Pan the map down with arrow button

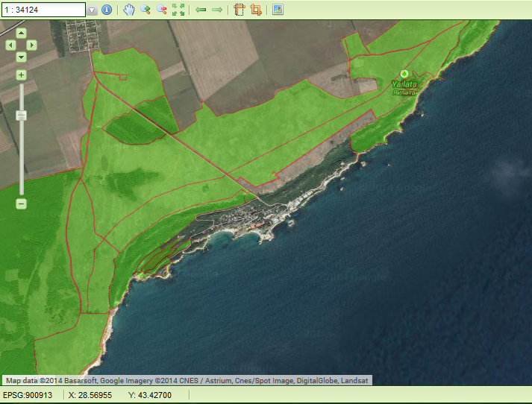click(21, 57)
